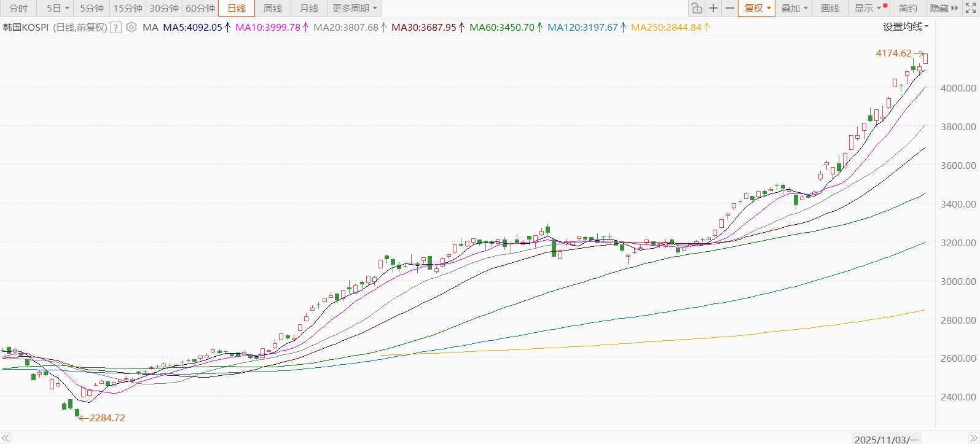980x444 pixels.
Task: Open the 复权 adjustment dropdown
Action: [x=757, y=8]
